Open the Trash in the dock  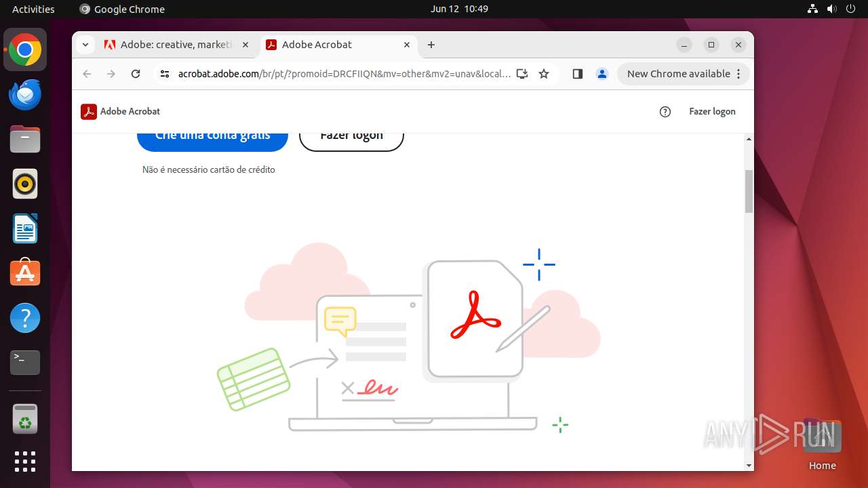click(25, 418)
